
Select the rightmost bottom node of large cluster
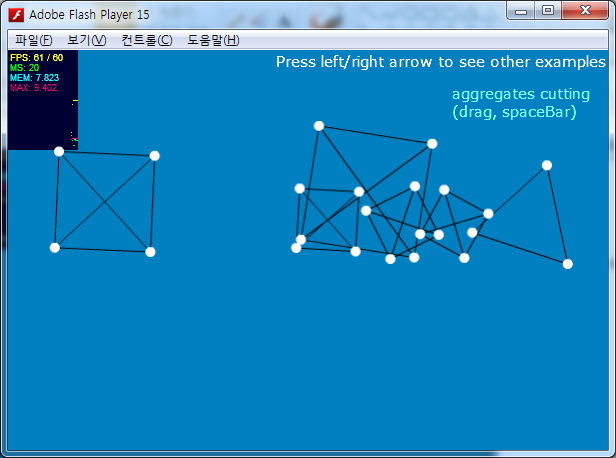(568, 264)
